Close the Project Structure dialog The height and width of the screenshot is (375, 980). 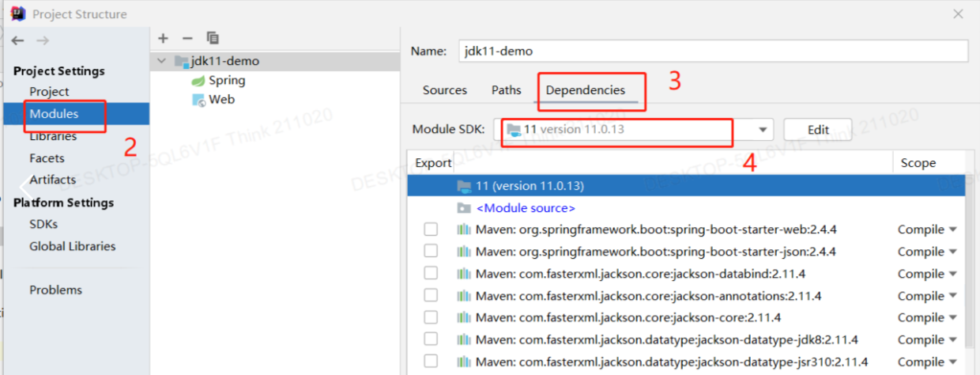tap(958, 14)
